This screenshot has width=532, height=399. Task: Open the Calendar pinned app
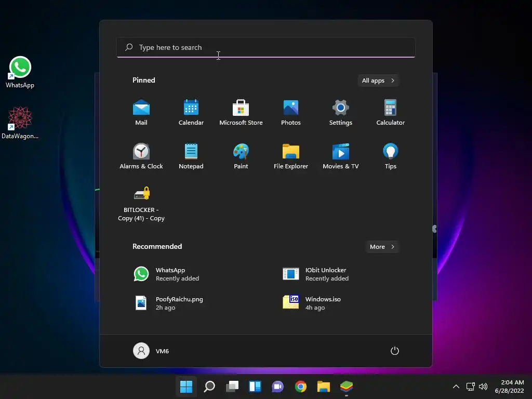coord(191,113)
